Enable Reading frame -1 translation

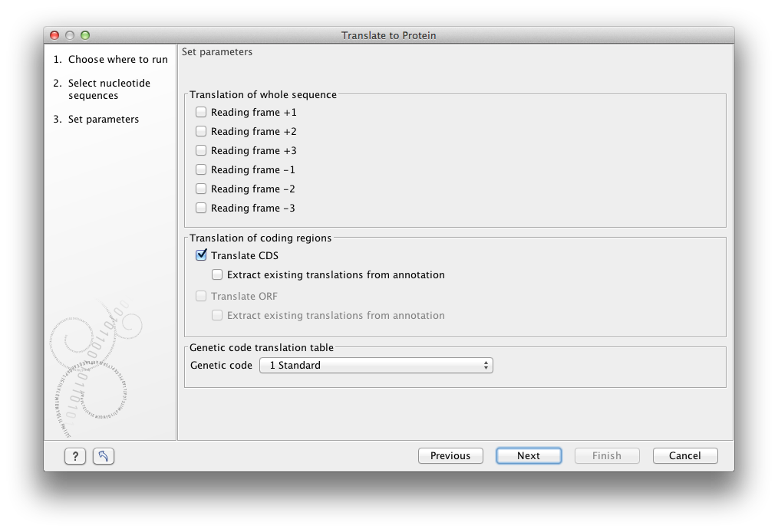(x=201, y=169)
